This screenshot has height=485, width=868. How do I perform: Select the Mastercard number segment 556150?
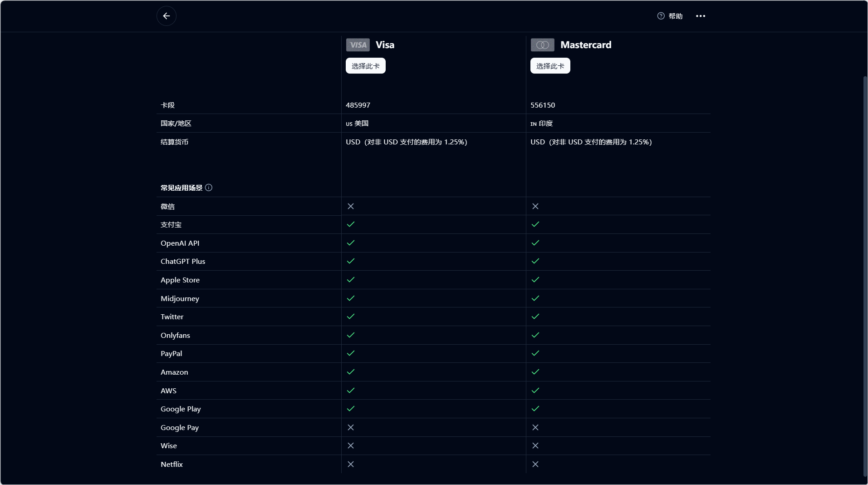543,105
